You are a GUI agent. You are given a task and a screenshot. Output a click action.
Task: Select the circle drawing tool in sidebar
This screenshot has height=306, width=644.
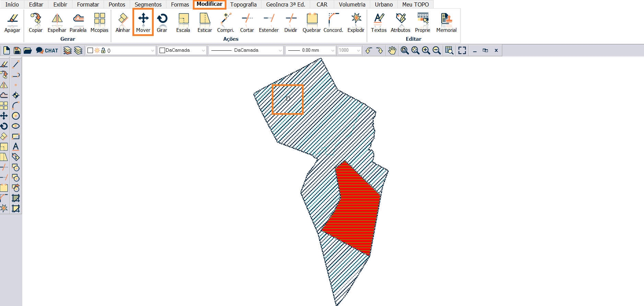16,116
